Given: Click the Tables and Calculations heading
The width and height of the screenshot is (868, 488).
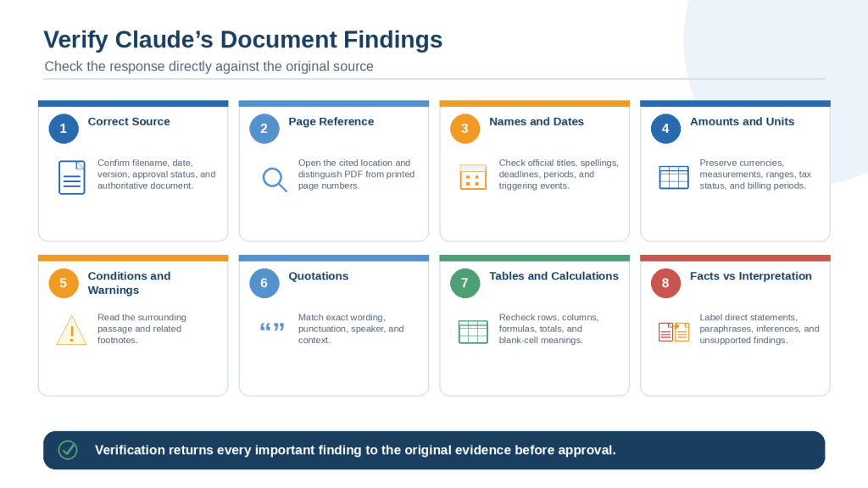Looking at the screenshot, I should tap(554, 276).
